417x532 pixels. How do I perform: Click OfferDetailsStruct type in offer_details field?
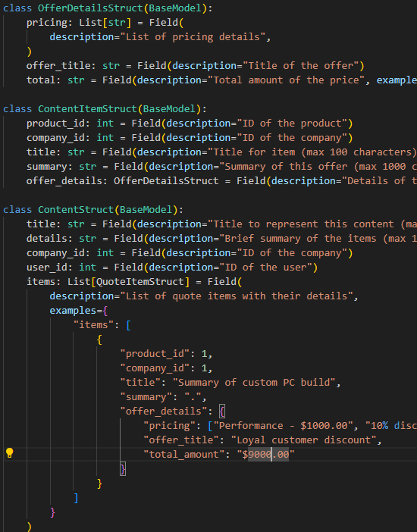tap(166, 181)
